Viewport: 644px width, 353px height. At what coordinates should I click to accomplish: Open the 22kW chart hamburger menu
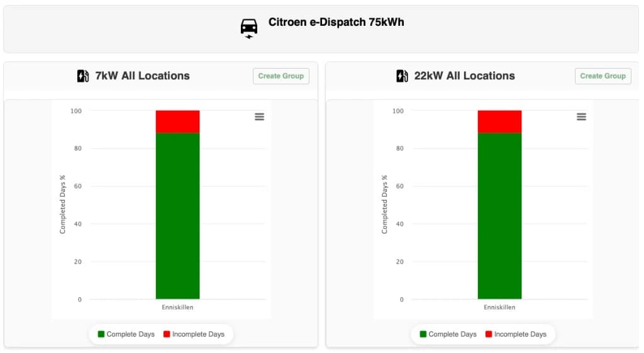[581, 116]
